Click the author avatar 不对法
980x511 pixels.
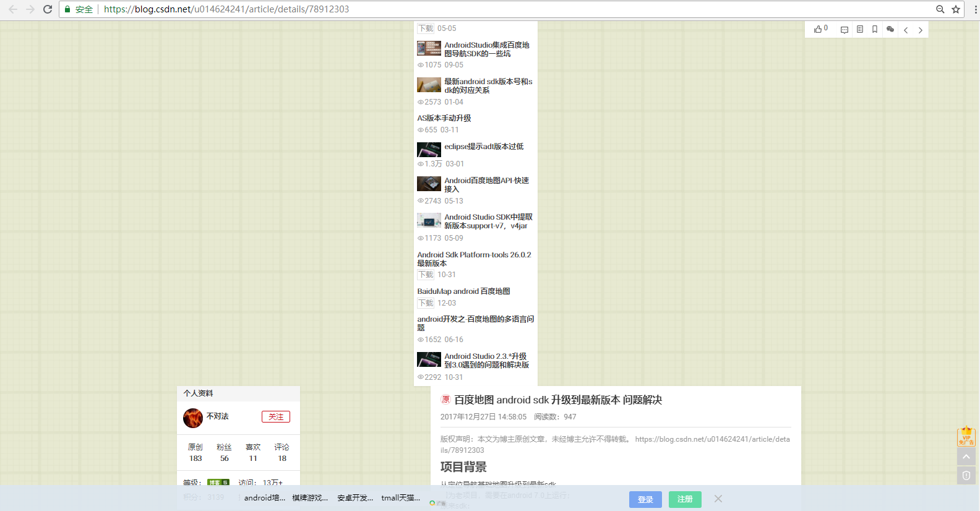[193, 418]
